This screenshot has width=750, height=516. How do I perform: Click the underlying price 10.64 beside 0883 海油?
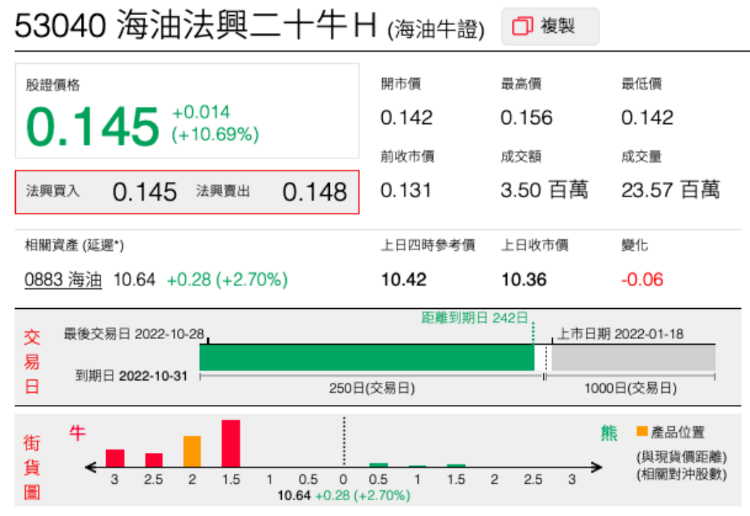pyautogui.click(x=134, y=280)
